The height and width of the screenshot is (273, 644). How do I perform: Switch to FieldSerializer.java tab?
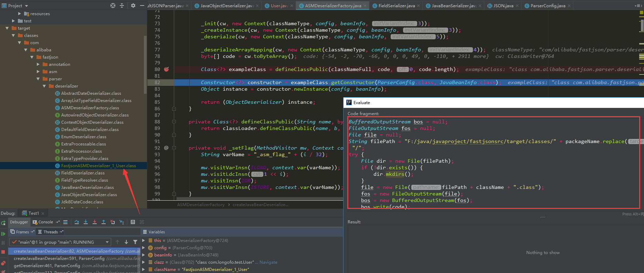point(397,6)
